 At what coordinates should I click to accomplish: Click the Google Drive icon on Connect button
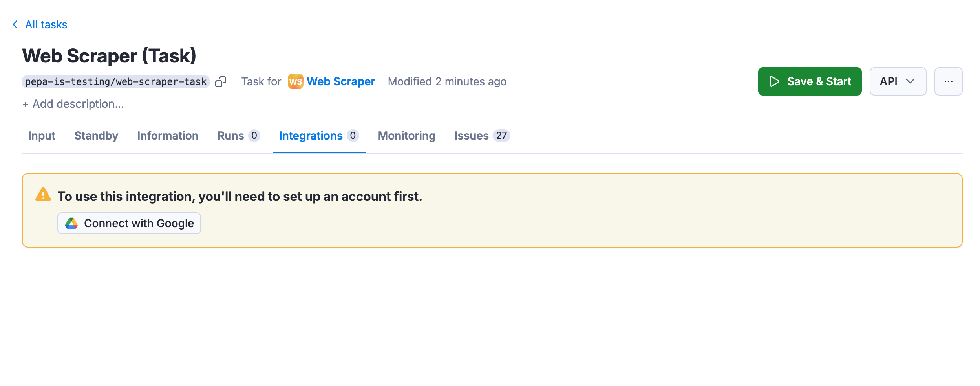click(x=71, y=223)
